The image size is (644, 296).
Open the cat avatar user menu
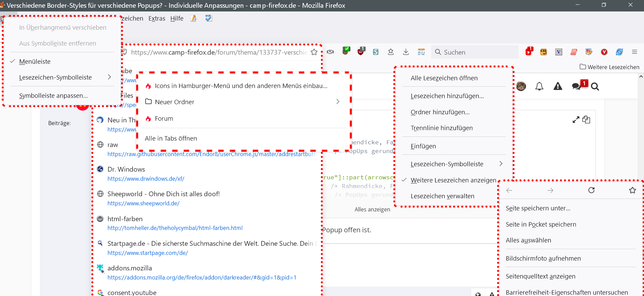[x=521, y=86]
